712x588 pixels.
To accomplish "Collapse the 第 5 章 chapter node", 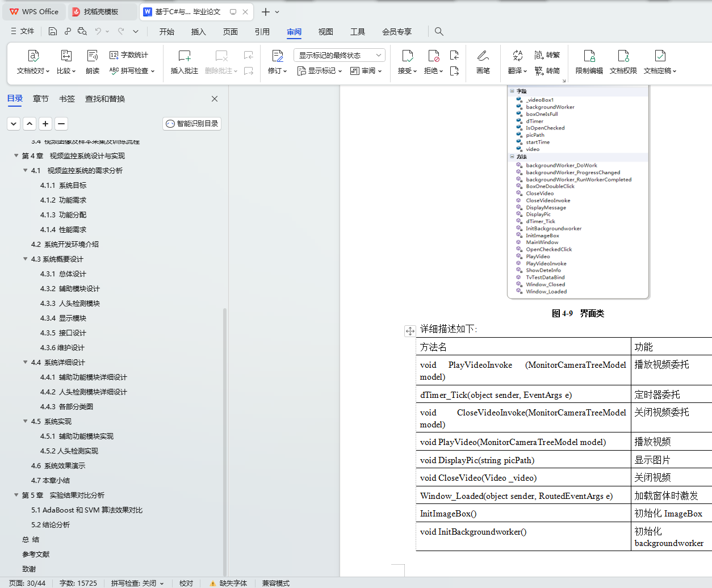I will click(x=16, y=495).
